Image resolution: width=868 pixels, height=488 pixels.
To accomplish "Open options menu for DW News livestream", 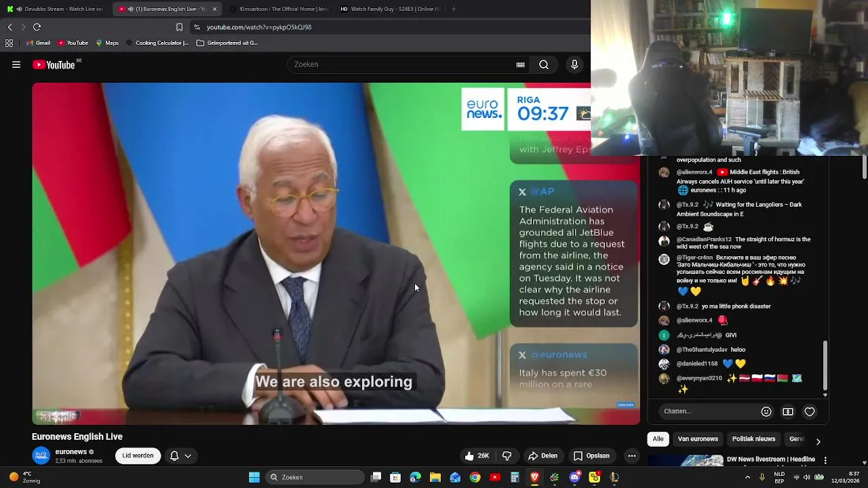I will 825,460.
